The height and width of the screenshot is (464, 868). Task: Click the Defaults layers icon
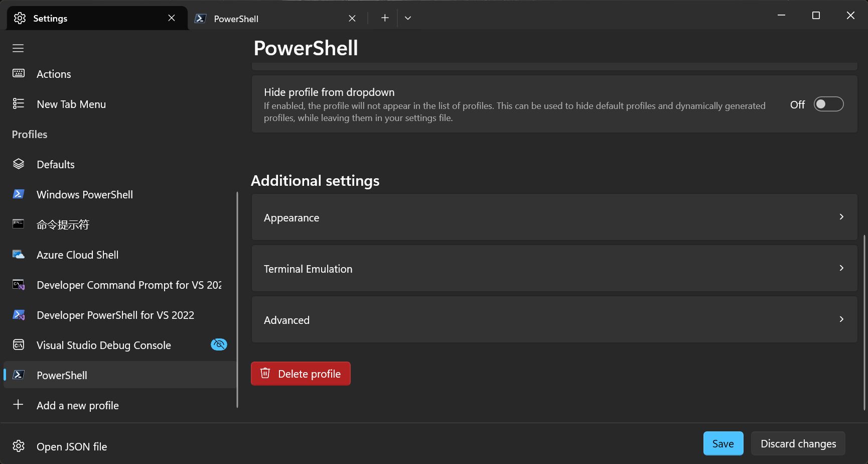click(x=19, y=164)
